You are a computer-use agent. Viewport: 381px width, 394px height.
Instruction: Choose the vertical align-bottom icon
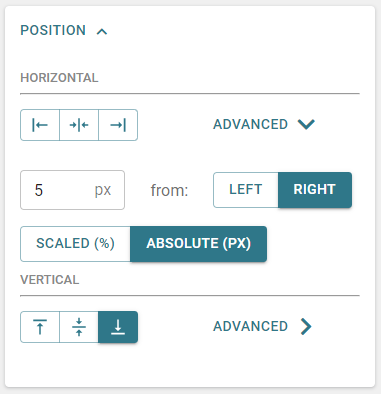118,327
